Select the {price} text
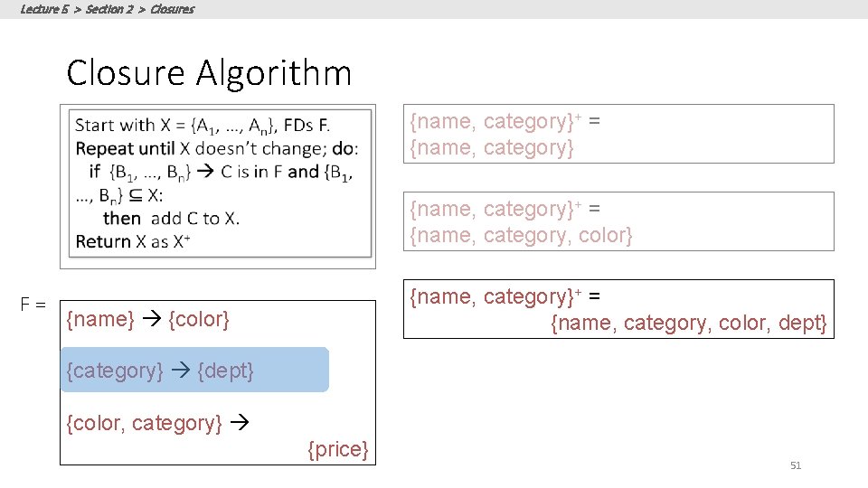Screen dimensions: 868x488 point(338,449)
